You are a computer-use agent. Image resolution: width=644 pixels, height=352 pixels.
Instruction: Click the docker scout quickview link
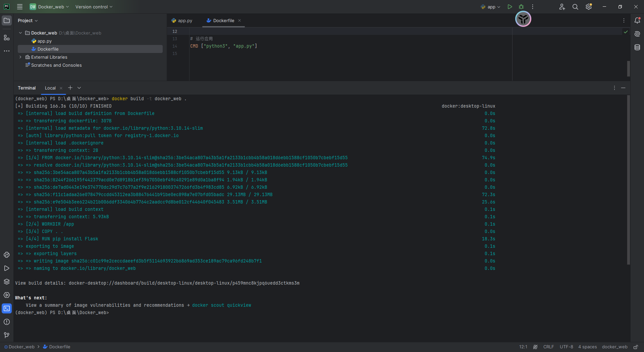point(222,305)
